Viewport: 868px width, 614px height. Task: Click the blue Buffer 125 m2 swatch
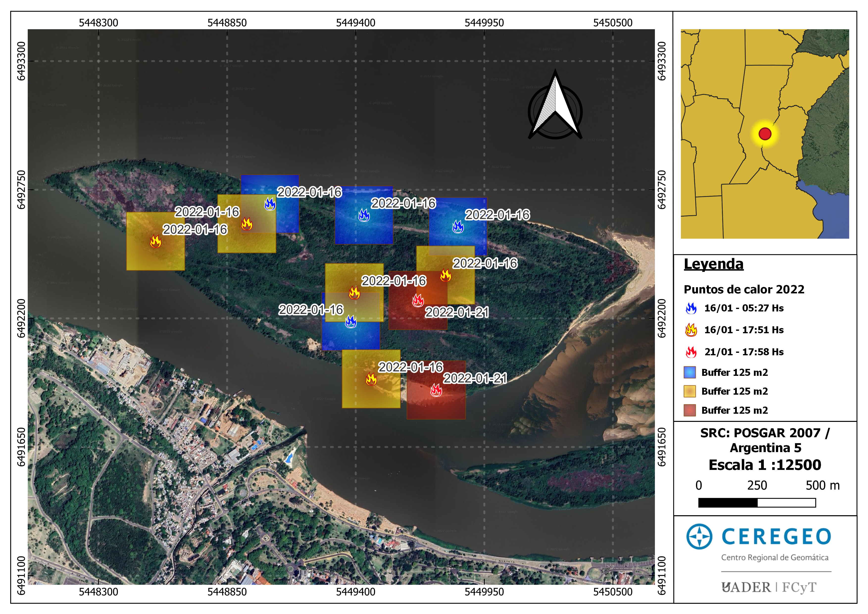tap(690, 372)
